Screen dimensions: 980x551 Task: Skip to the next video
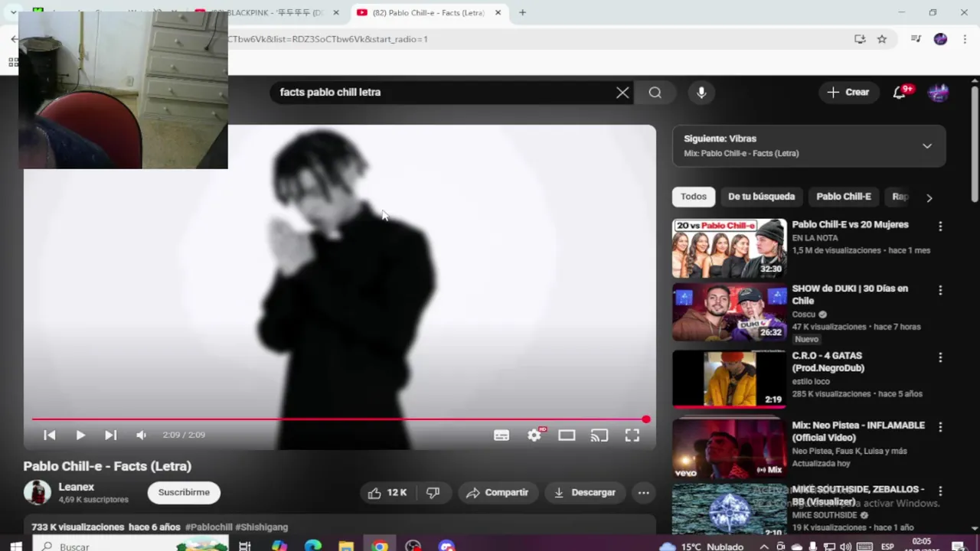click(x=111, y=435)
